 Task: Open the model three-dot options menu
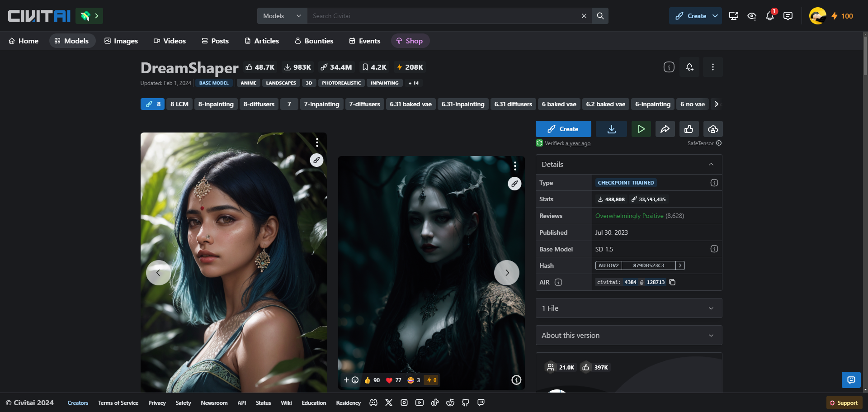pos(712,67)
